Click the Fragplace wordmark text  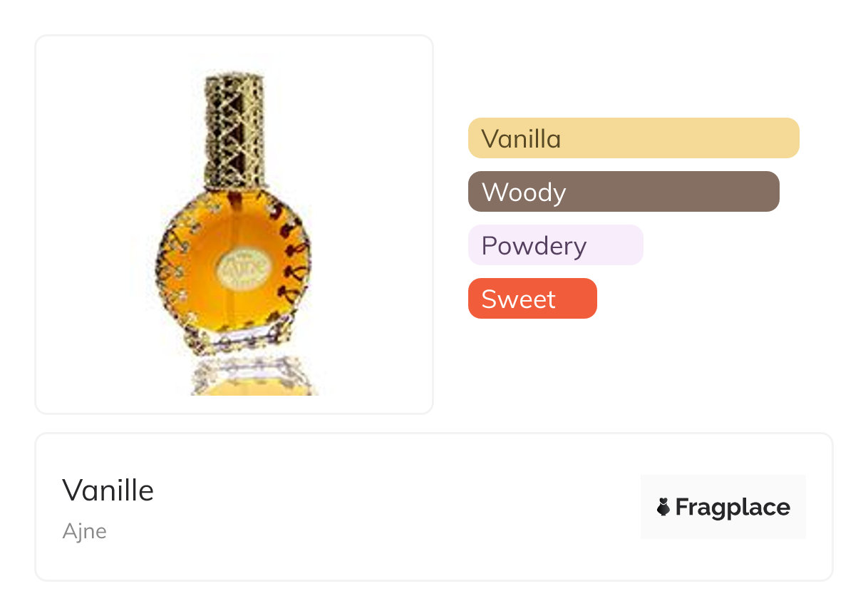tap(733, 507)
